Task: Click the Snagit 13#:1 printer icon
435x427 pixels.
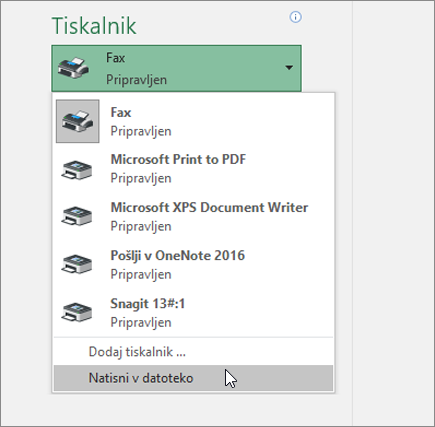Action: (77, 312)
